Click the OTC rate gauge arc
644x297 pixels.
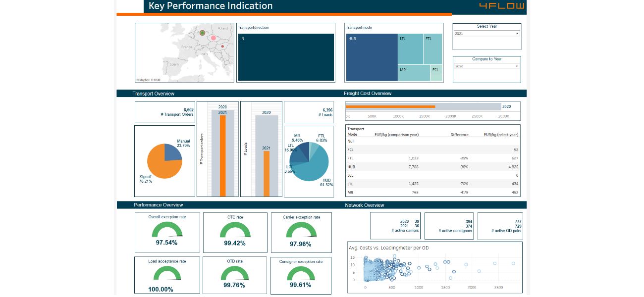[235, 230]
